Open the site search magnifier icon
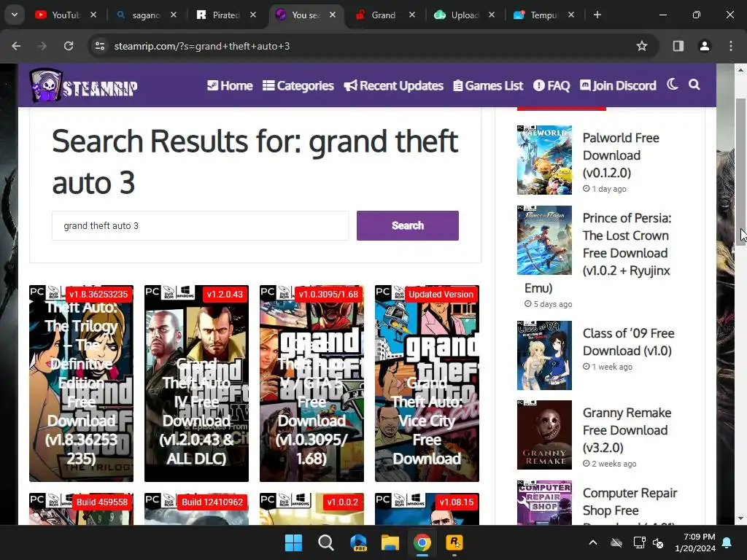This screenshot has height=560, width=747. (x=694, y=85)
